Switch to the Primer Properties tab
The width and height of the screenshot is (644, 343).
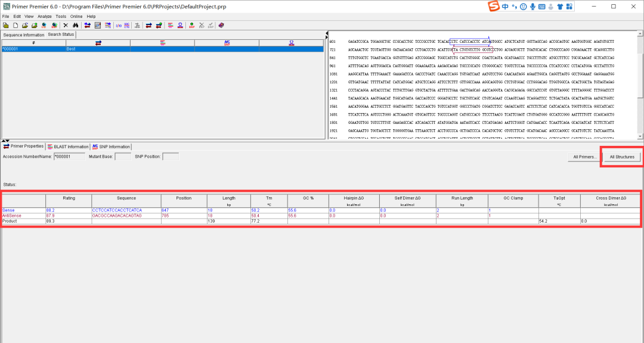tap(23, 146)
